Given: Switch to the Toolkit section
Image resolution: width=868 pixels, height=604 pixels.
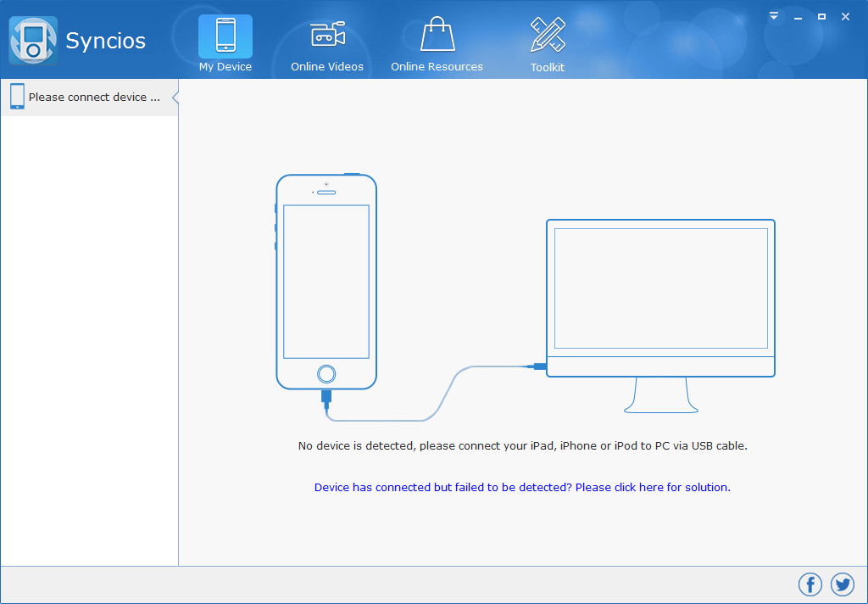Looking at the screenshot, I should coord(547,42).
